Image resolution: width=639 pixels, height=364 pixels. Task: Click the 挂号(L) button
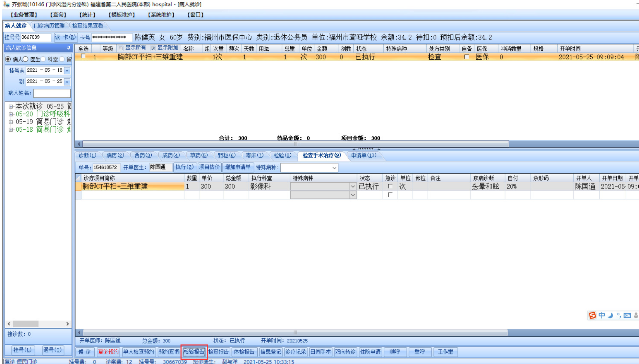tap(23, 350)
